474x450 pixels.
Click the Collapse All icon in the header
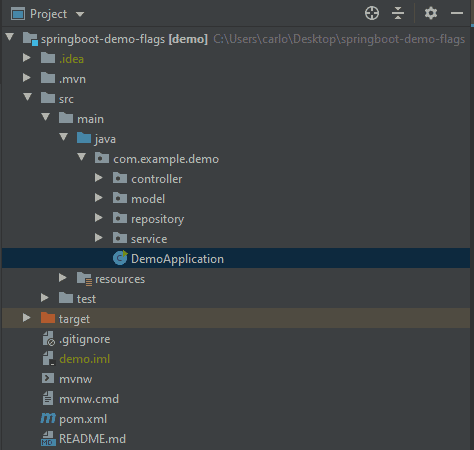398,14
